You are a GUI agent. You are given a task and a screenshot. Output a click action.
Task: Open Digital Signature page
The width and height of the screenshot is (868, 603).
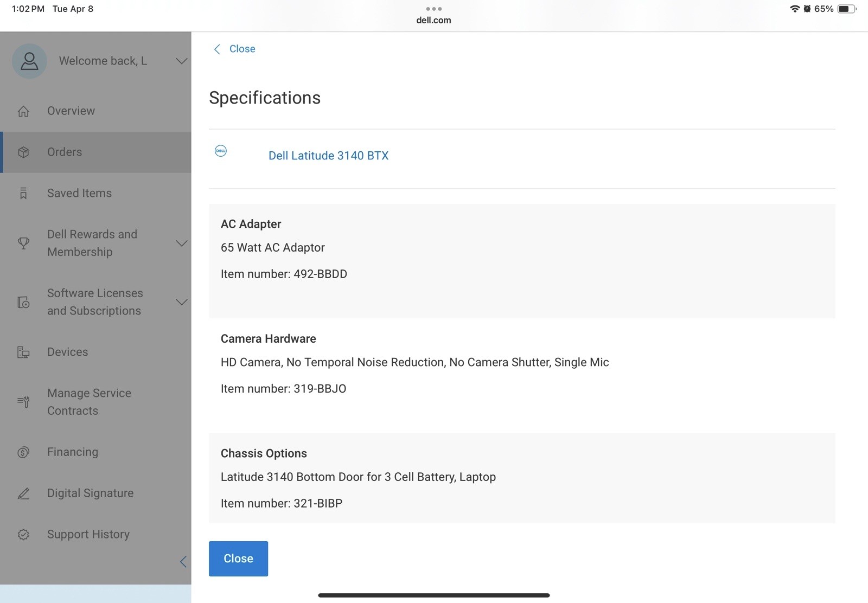(x=95, y=493)
